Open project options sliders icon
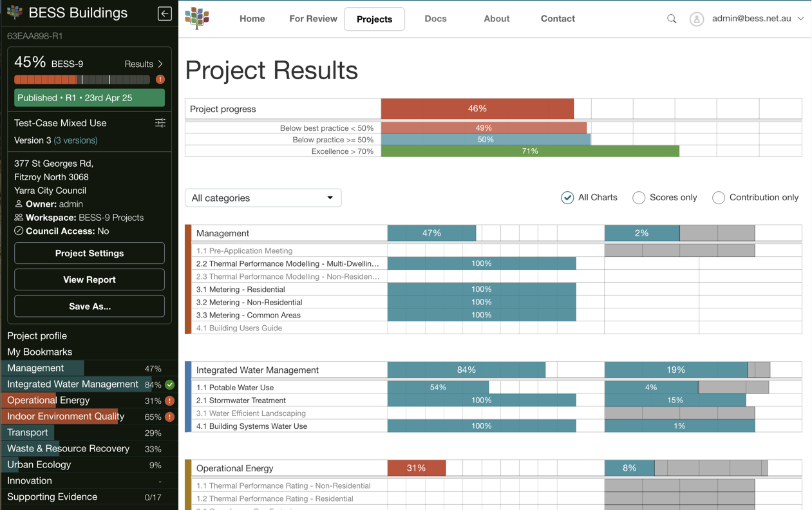The width and height of the screenshot is (812, 510). (x=160, y=123)
